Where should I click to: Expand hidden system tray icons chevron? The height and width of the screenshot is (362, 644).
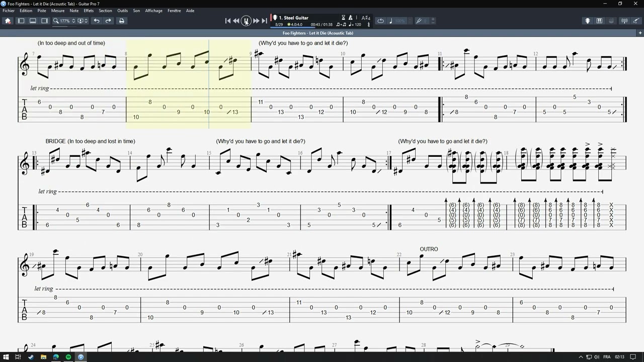pos(581,357)
